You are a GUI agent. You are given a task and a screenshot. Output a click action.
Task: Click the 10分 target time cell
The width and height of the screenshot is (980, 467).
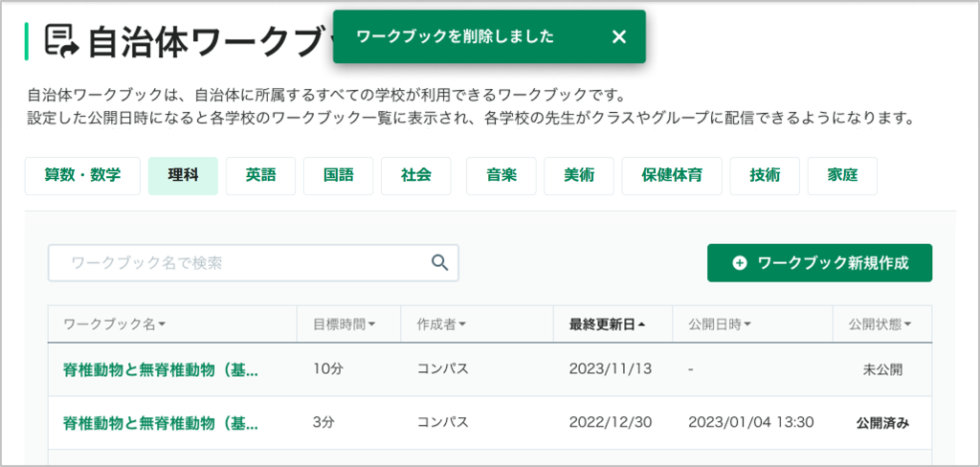click(328, 369)
